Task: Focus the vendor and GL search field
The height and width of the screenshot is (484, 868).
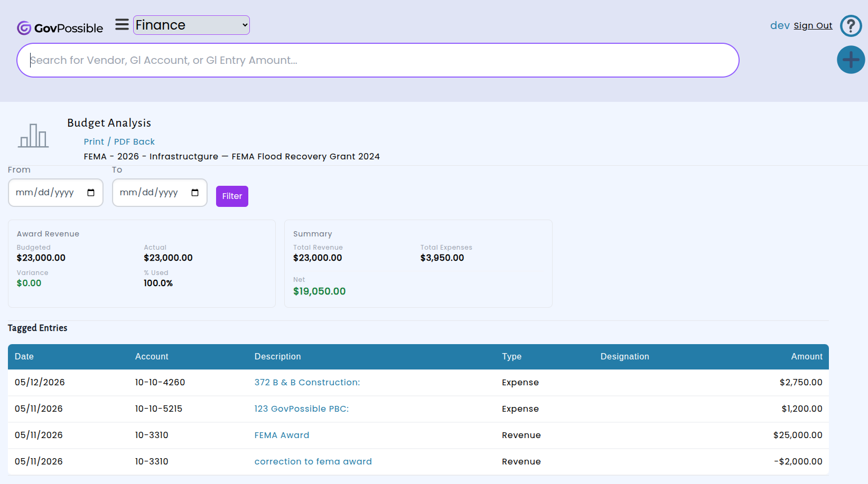Action: 378,60
